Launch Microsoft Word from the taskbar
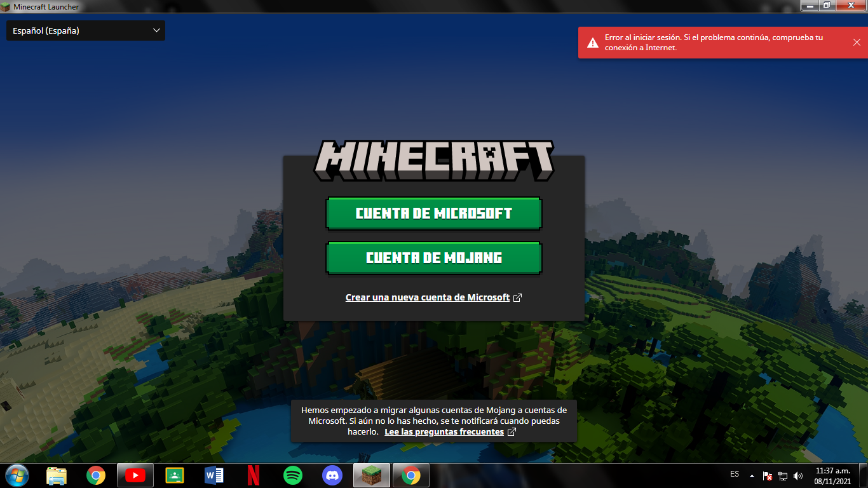 (214, 475)
